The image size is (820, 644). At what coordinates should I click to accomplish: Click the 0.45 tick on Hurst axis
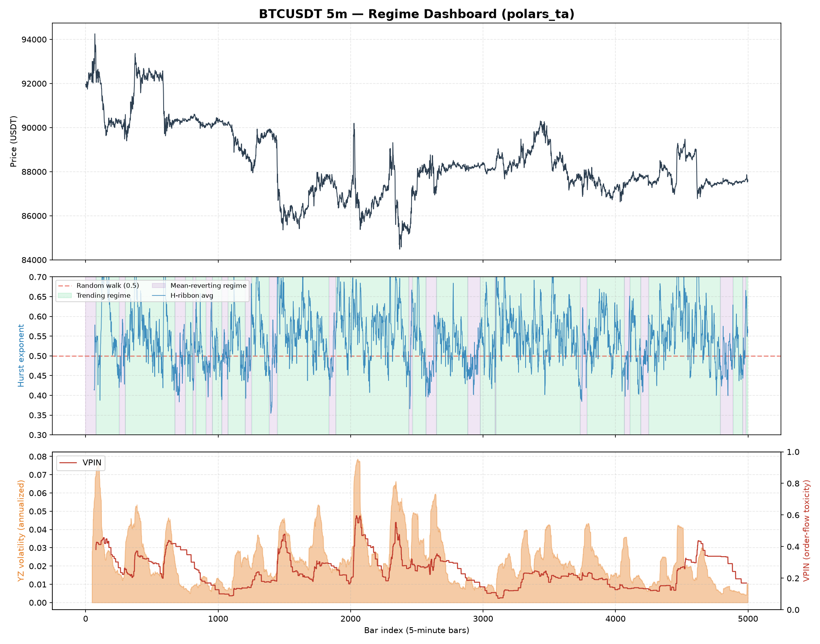[38, 376]
